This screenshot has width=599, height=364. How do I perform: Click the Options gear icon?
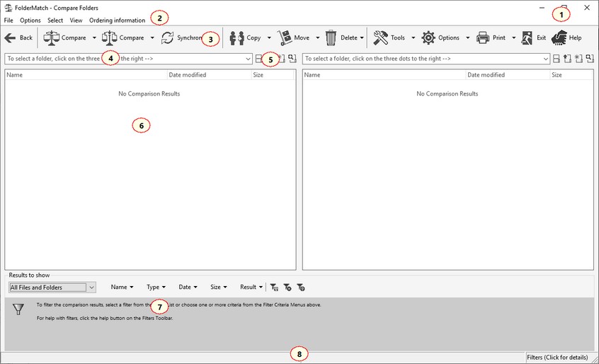tap(428, 38)
